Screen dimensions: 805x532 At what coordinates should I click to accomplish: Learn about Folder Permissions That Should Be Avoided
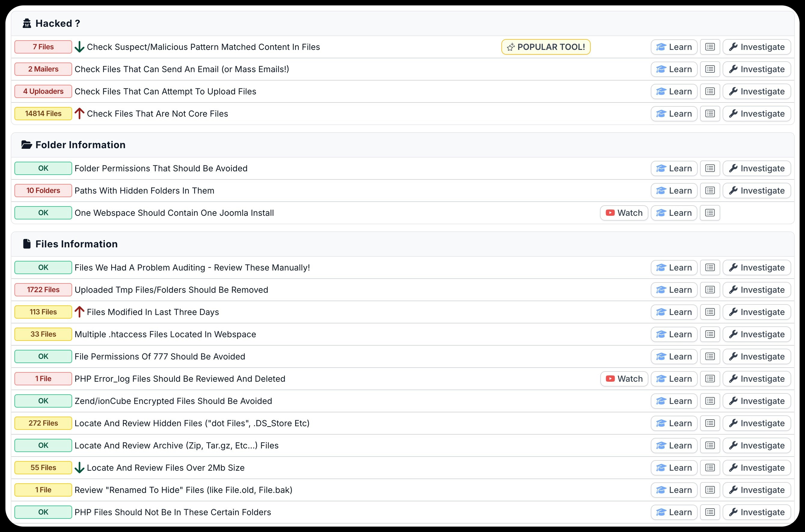[x=674, y=168]
